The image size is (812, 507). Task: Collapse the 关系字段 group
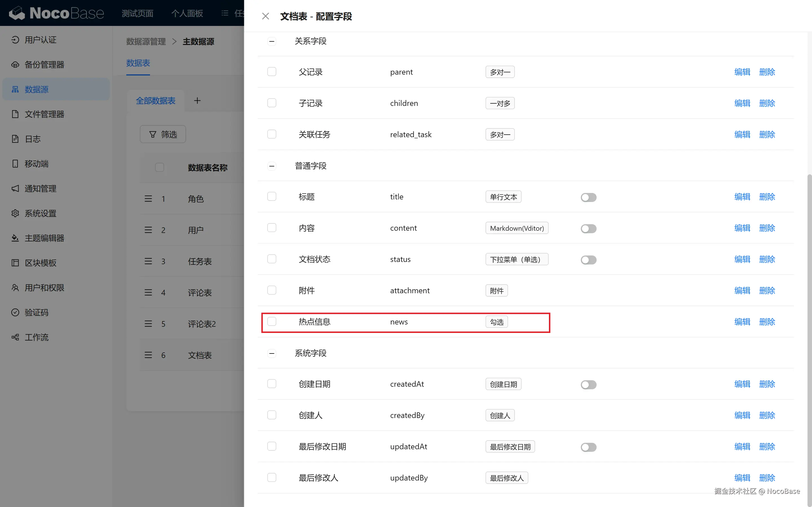(x=272, y=41)
